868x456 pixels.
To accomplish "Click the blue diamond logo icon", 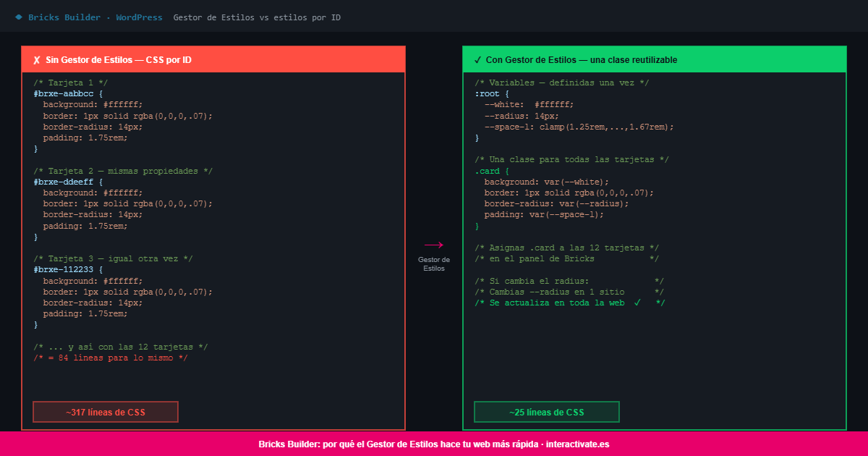I will [x=19, y=17].
